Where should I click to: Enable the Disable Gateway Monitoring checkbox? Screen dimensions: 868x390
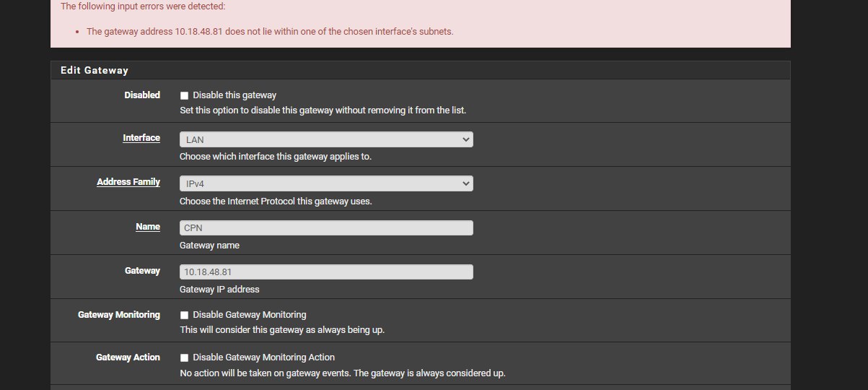184,315
